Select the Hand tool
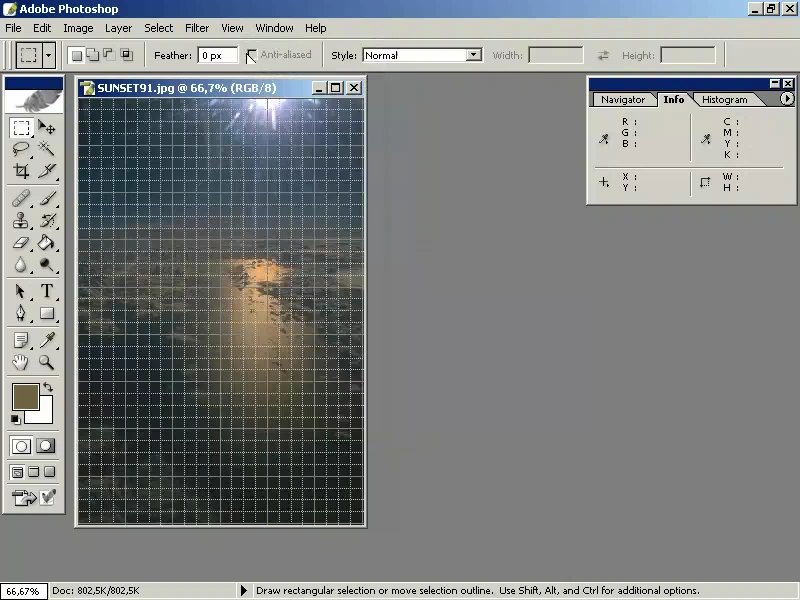The image size is (800, 600). click(21, 362)
